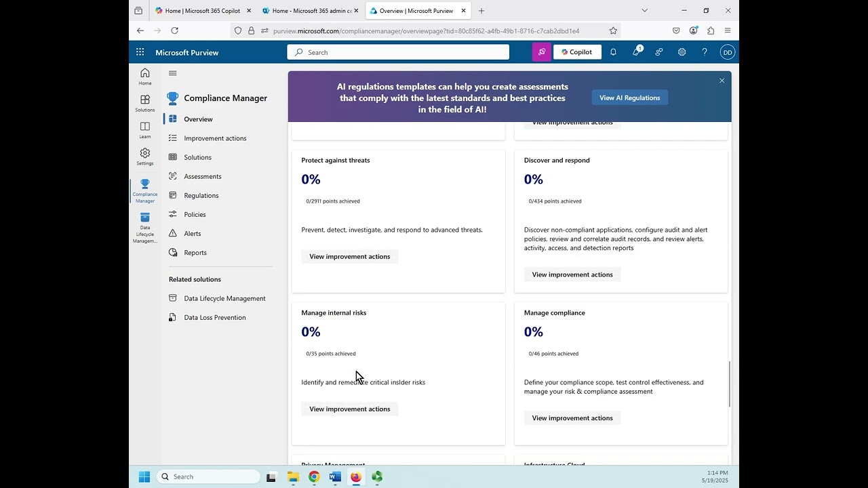Collapse navigation with hamburger icon
Viewport: 868px width, 488px height.
click(x=173, y=73)
